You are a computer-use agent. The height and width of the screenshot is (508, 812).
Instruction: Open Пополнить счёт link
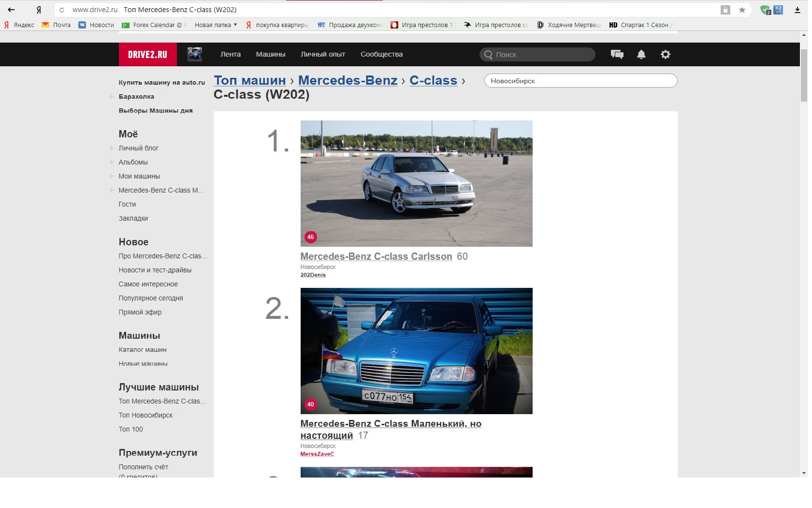coord(144,467)
